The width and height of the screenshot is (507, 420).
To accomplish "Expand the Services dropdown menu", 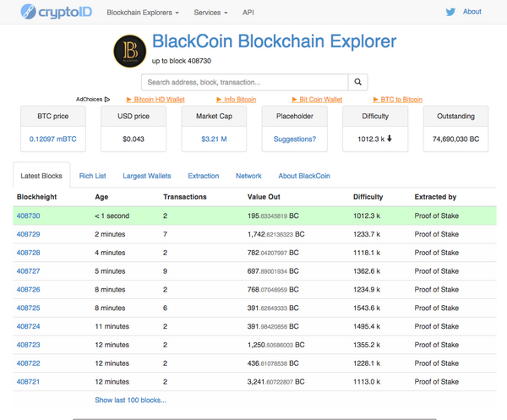I will click(210, 13).
